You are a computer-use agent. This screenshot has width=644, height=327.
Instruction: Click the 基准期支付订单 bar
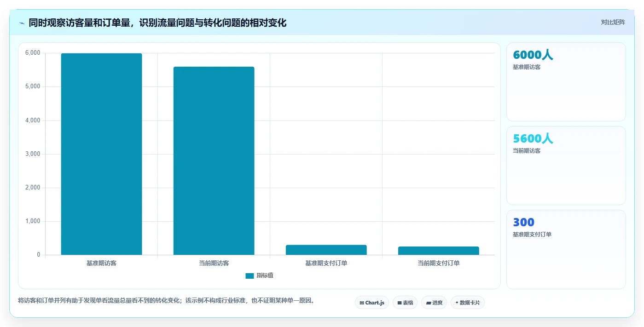click(x=326, y=250)
